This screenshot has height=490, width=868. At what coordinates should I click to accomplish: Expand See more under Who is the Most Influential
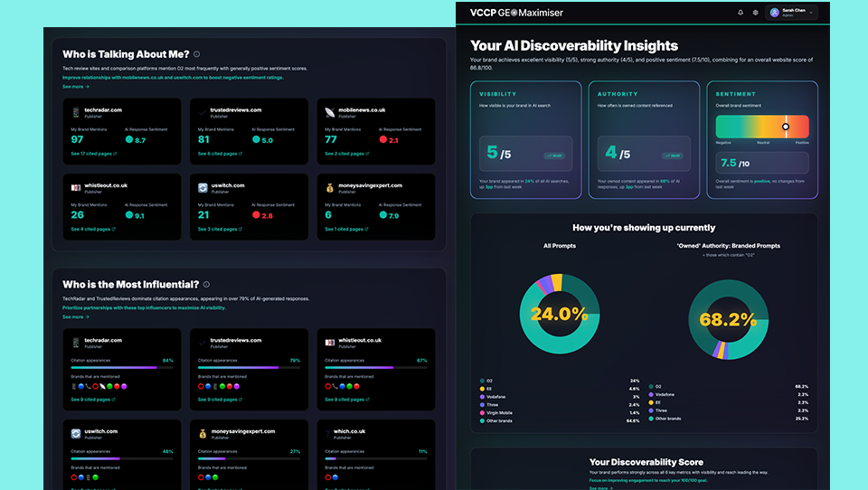(76, 316)
